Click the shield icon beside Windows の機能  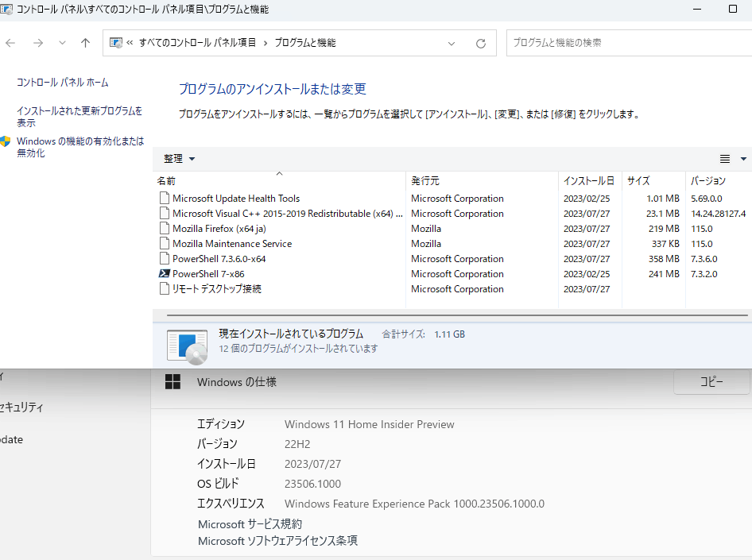tap(6, 141)
